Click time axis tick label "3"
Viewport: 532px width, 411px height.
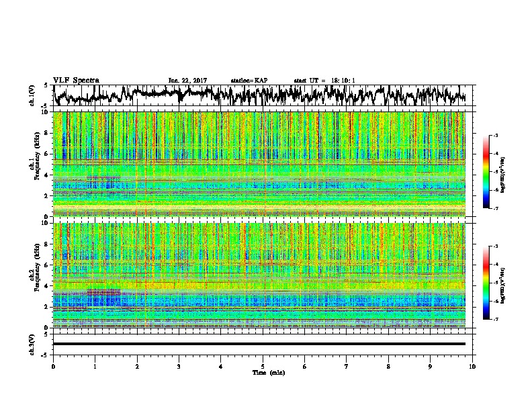(x=179, y=367)
